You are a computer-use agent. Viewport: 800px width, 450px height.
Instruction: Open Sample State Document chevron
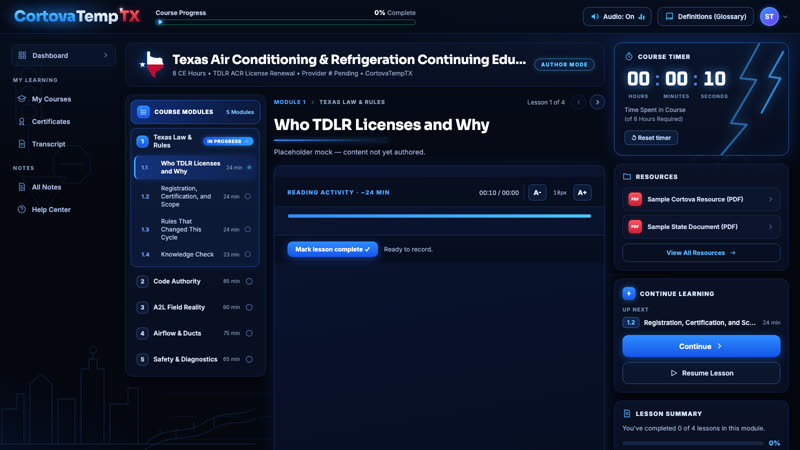tap(770, 227)
